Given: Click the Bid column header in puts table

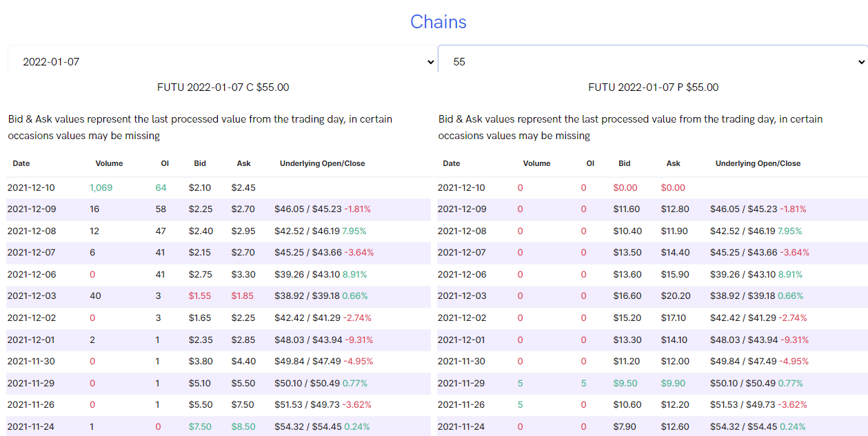Looking at the screenshot, I should point(624,163).
